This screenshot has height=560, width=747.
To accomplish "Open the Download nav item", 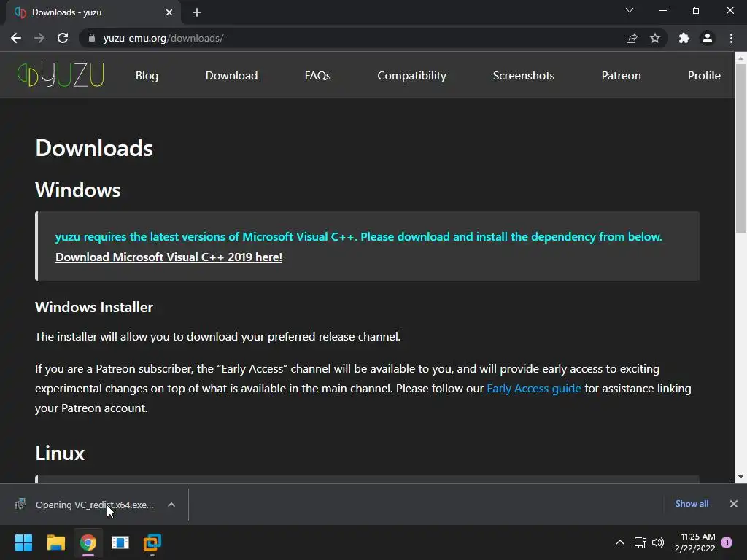I will click(231, 75).
